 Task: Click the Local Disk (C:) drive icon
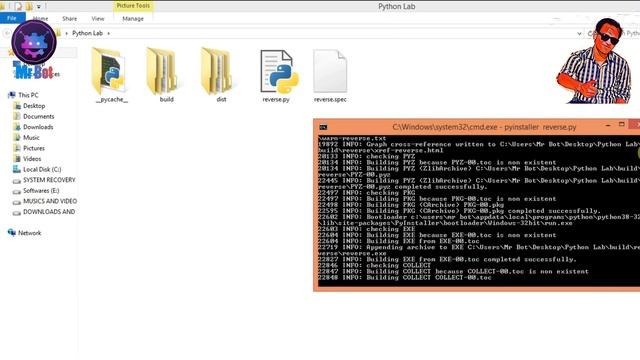tap(17, 169)
